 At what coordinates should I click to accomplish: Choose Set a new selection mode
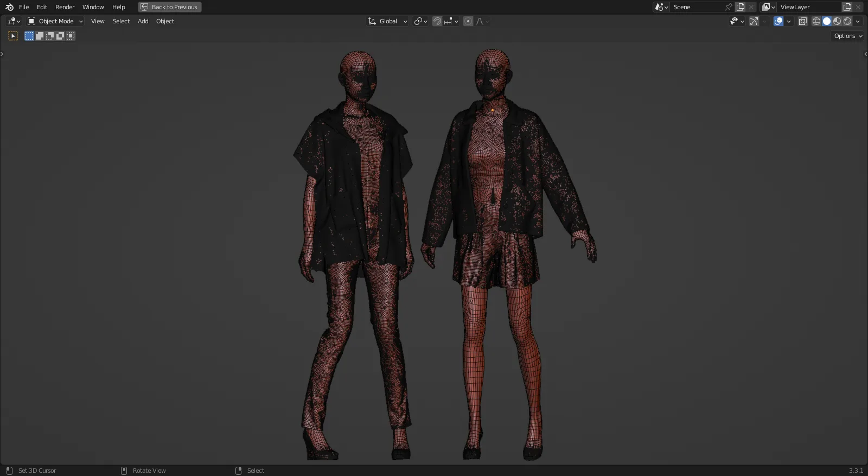29,36
